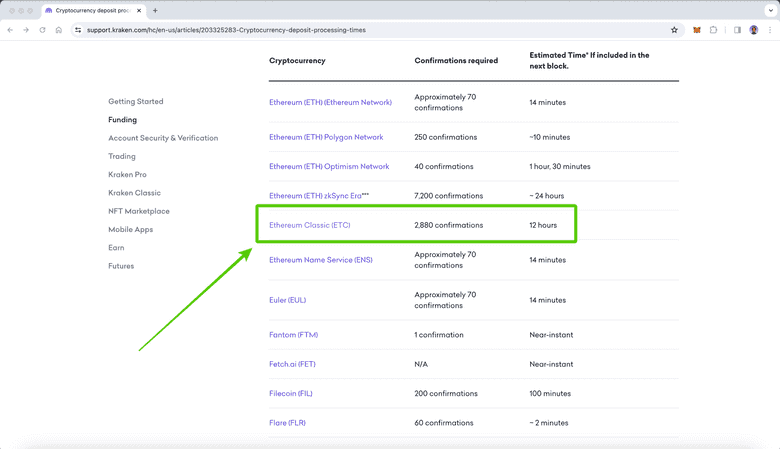Screen dimensions: 780x449
Task: Select Getting Started in the sidebar
Action: 135,101
